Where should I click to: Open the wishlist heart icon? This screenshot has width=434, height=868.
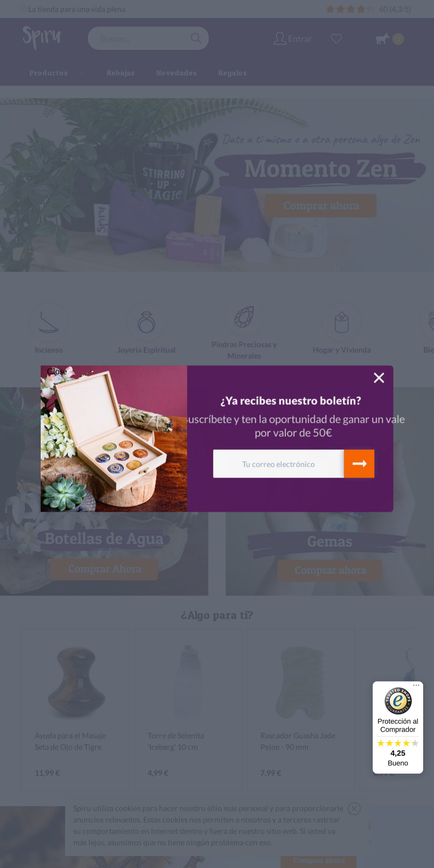pos(336,39)
